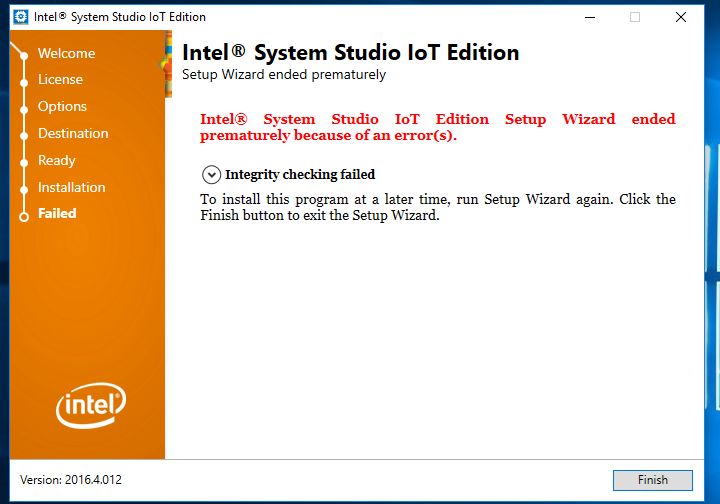This screenshot has width=720, height=504.
Task: Select the Installation step in sidebar
Action: click(72, 187)
